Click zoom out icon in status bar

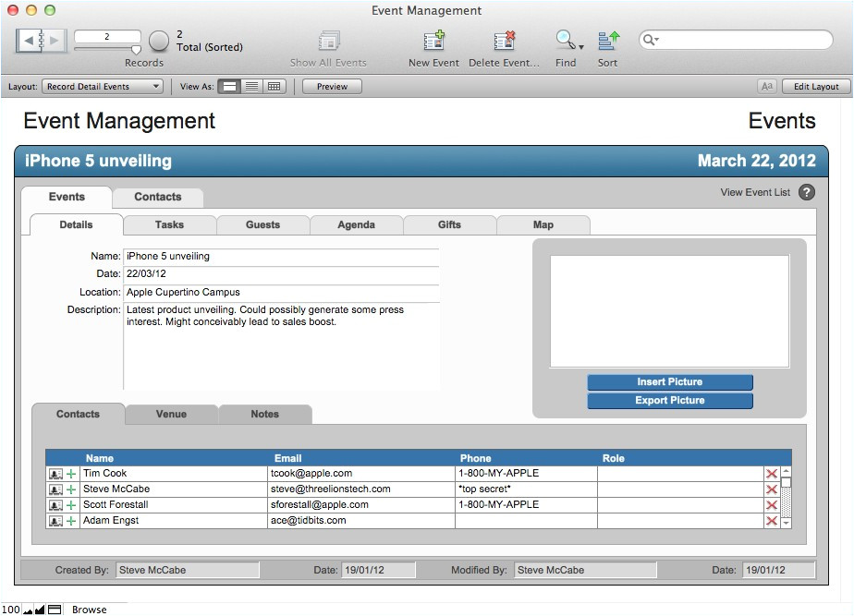pyautogui.click(x=28, y=610)
